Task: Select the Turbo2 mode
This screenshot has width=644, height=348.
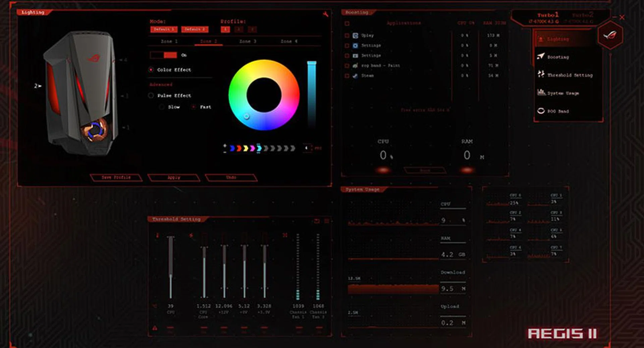Action: tap(582, 15)
